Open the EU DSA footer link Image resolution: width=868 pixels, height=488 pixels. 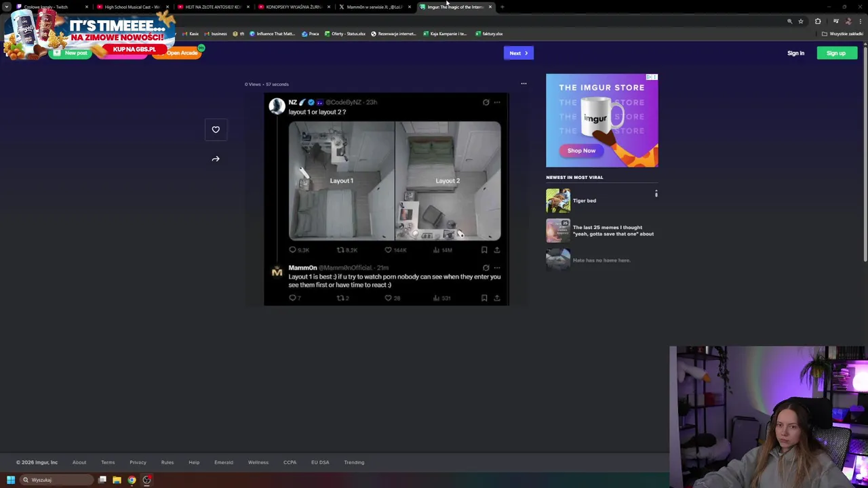click(320, 462)
